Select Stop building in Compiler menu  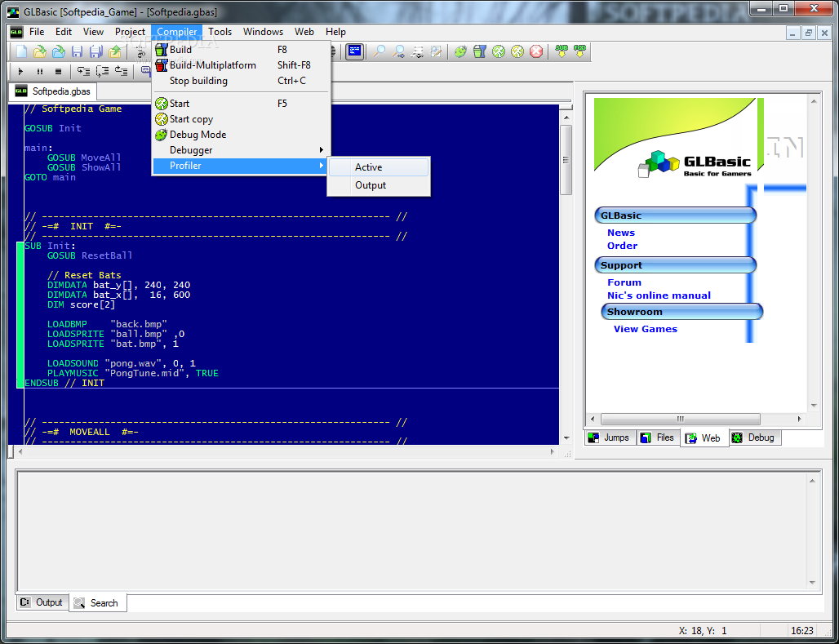point(241,81)
